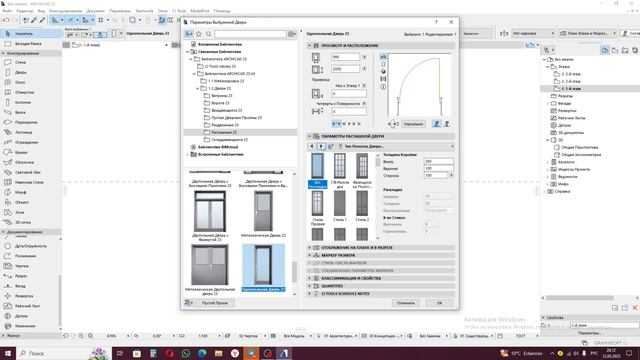Open Windows Start menu
The width and height of the screenshot is (640, 360).
[x=8, y=353]
